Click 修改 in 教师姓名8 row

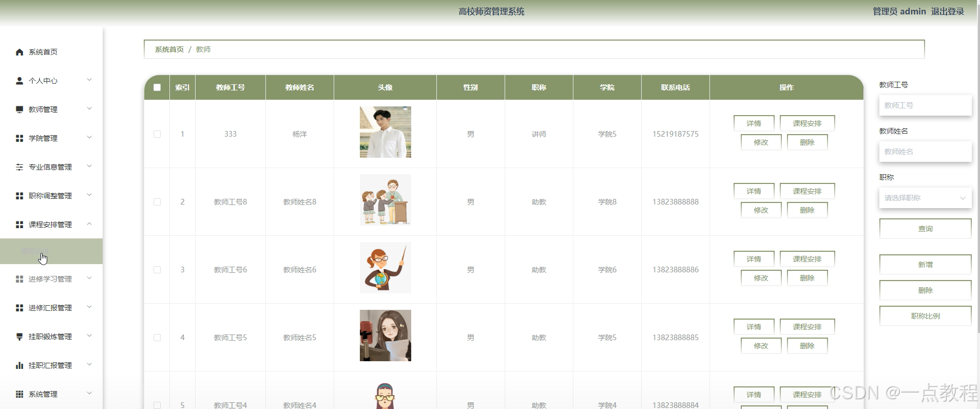(x=761, y=210)
